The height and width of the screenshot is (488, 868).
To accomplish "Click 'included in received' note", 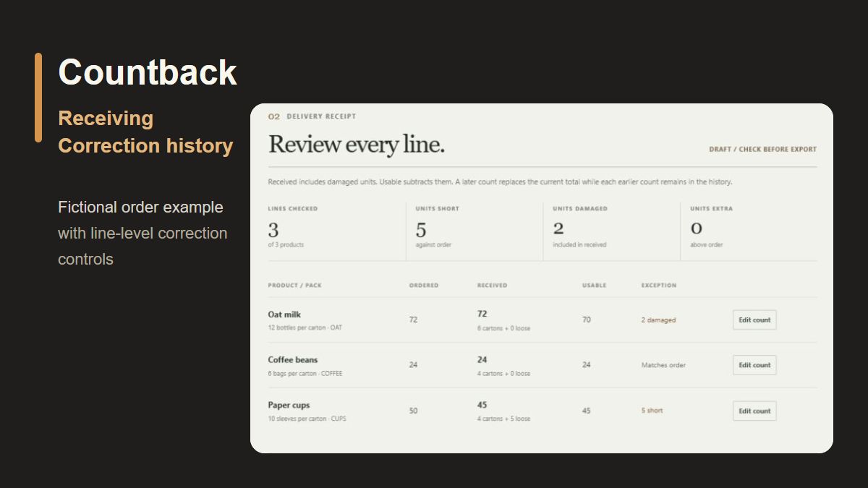I will tap(580, 245).
